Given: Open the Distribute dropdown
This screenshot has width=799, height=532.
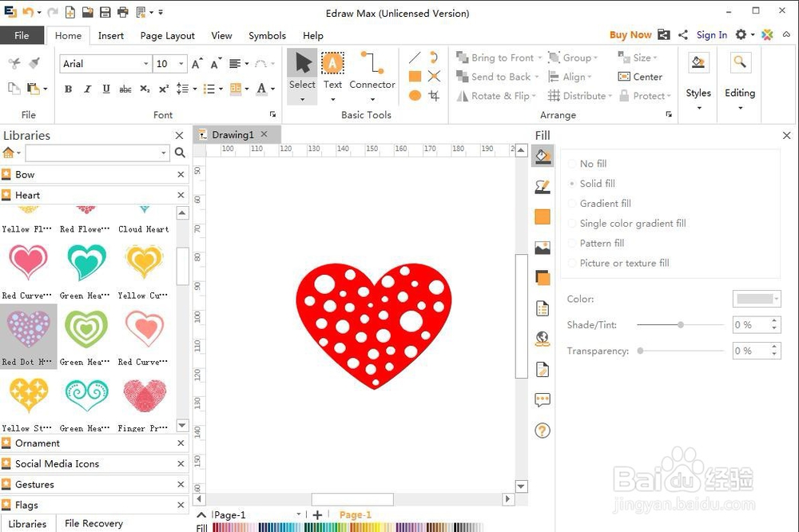Looking at the screenshot, I should coord(610,96).
